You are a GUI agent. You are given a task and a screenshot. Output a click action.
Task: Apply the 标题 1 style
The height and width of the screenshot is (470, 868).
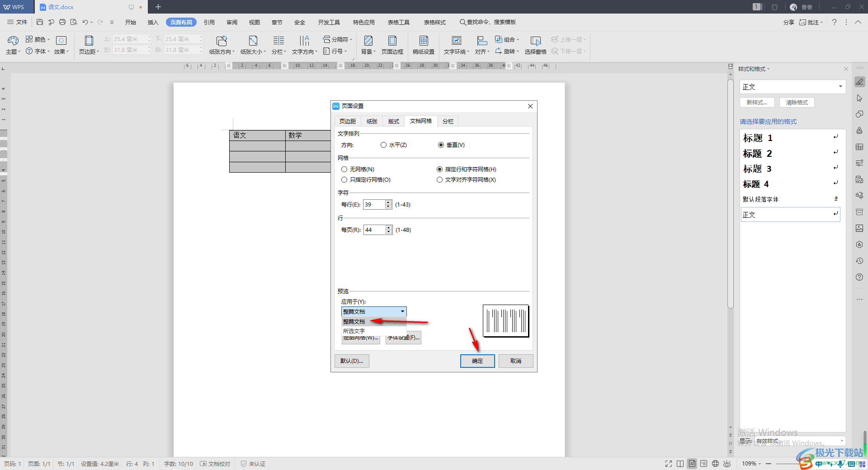pos(790,138)
